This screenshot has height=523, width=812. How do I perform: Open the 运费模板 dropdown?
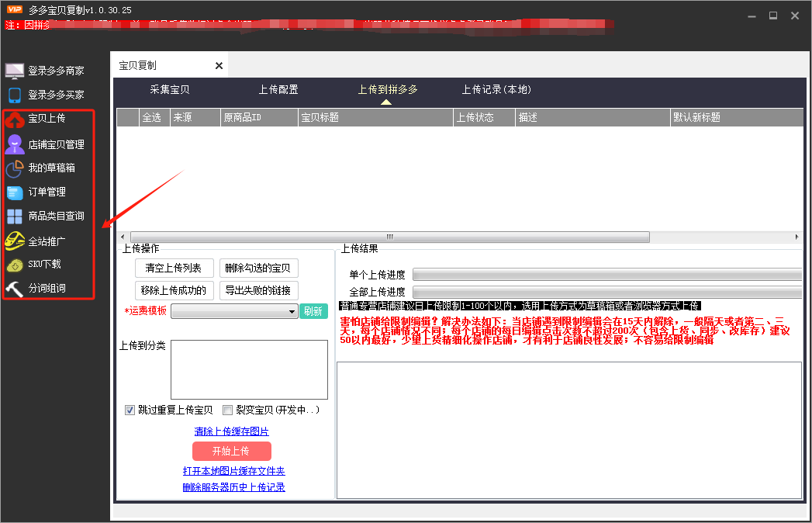click(x=234, y=311)
